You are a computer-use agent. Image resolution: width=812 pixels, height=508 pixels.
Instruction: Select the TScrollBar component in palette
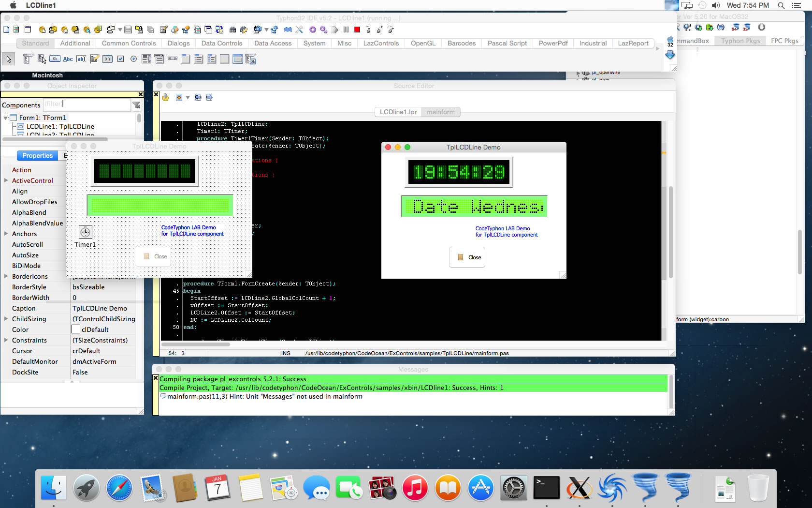173,59
